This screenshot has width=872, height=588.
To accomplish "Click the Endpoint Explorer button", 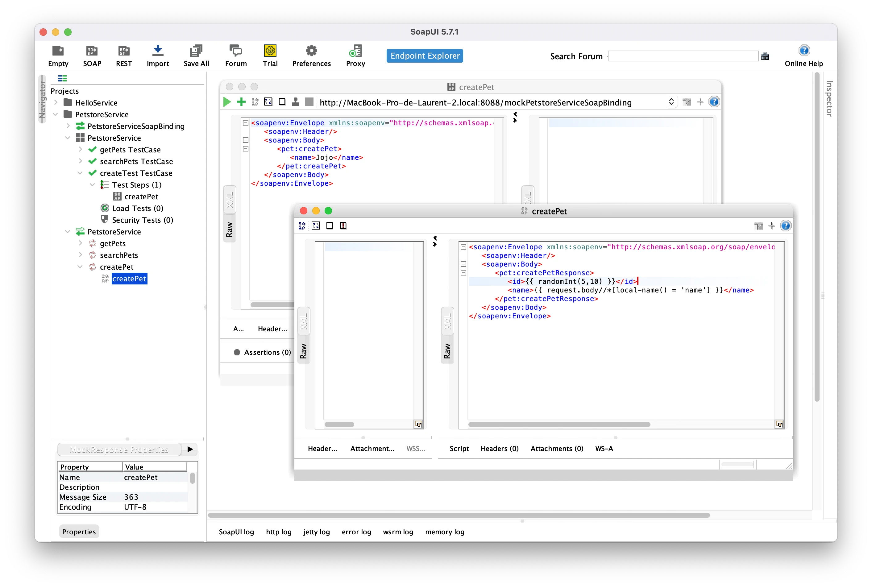I will tap(425, 56).
